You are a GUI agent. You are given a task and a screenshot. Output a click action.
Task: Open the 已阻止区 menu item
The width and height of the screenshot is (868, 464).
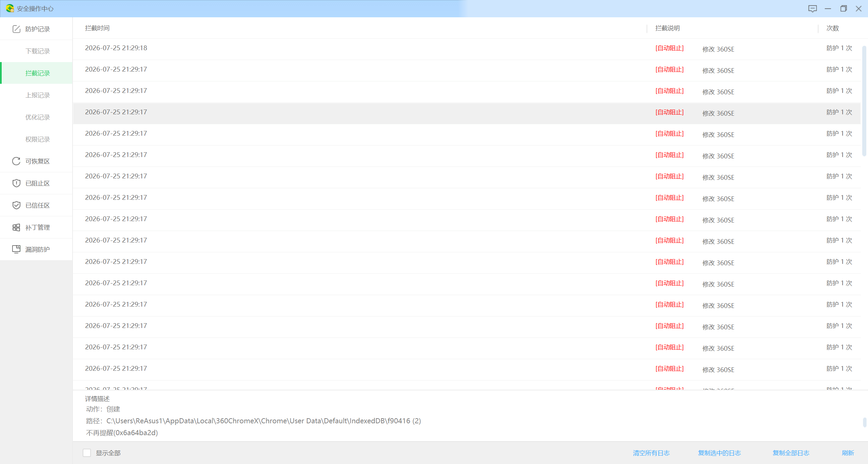(x=36, y=183)
